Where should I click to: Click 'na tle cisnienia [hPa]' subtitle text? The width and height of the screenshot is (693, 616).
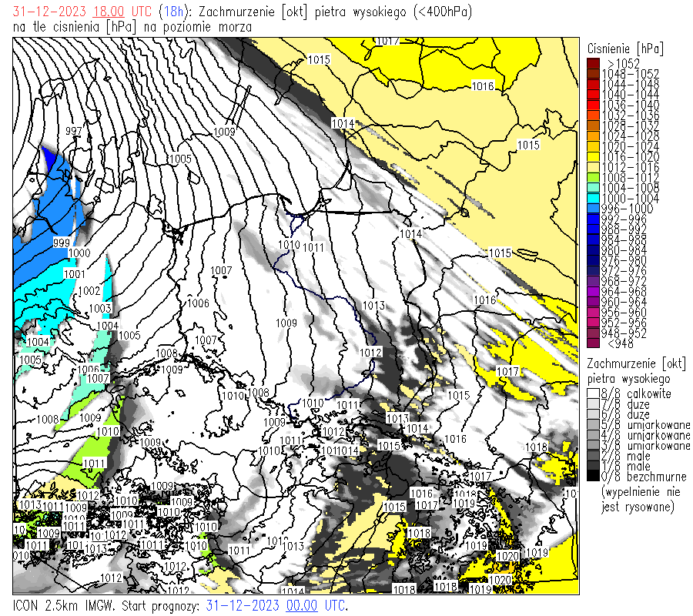click(75, 28)
